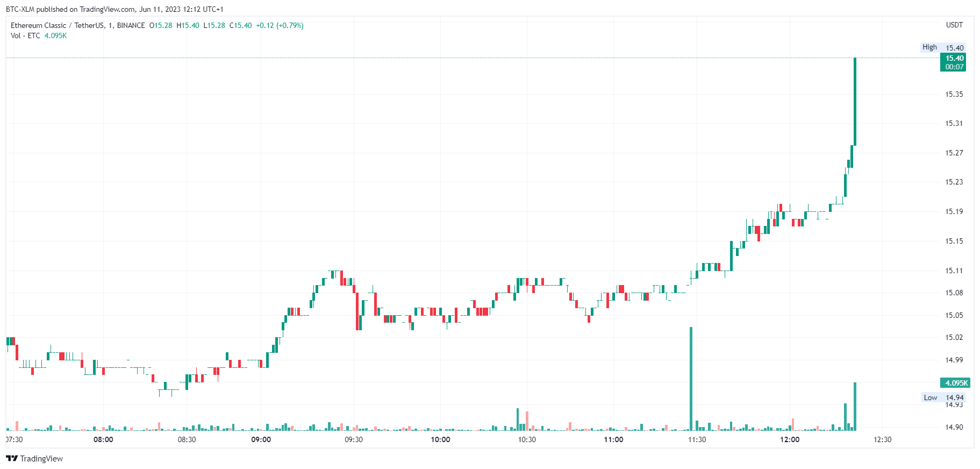
Task: Click the O15.28 open value in legend
Action: (x=161, y=25)
